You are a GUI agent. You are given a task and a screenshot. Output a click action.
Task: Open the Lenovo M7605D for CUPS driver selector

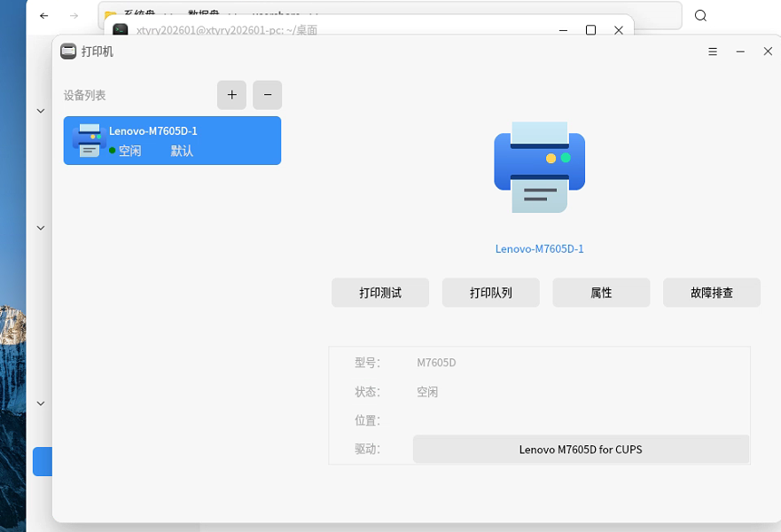[x=581, y=450]
